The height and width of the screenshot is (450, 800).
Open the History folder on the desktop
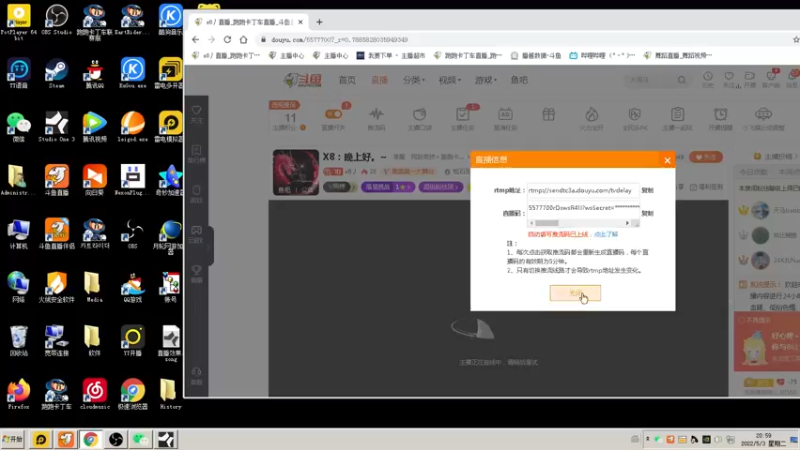(x=170, y=394)
